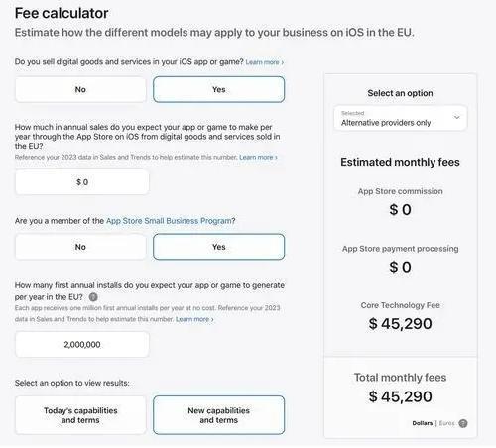Open the Alternative providers only dropdown
The width and height of the screenshot is (496, 448).
tap(401, 118)
